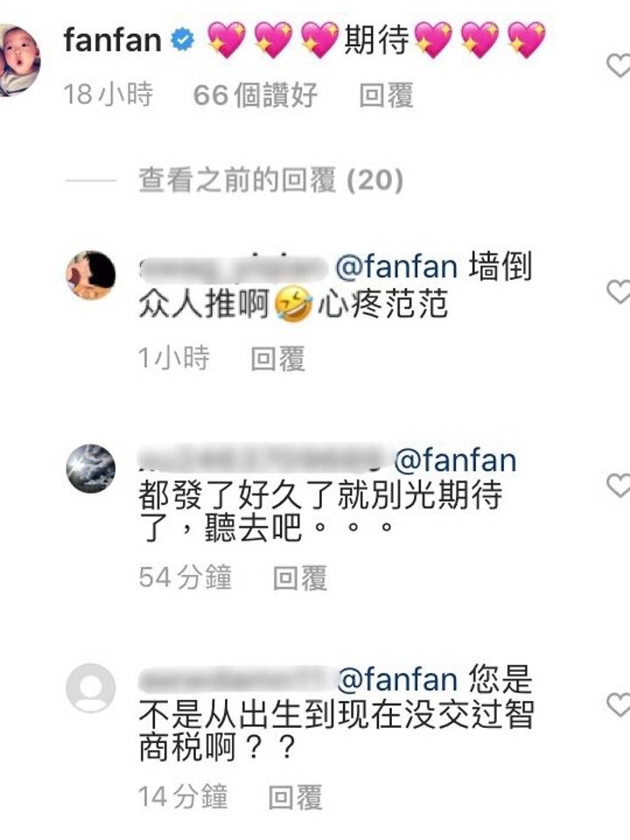This screenshot has height=840, width=630.
Task: Open fanfan username at top comment
Action: click(x=113, y=40)
